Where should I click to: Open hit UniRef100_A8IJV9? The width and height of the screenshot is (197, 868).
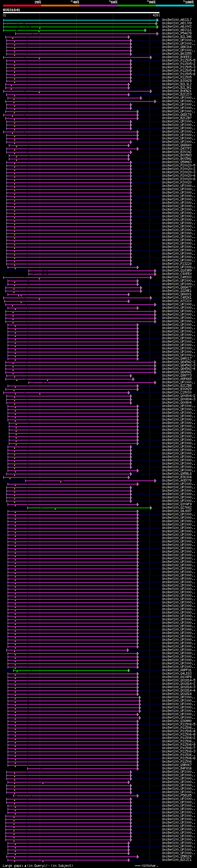[x=177, y=23]
